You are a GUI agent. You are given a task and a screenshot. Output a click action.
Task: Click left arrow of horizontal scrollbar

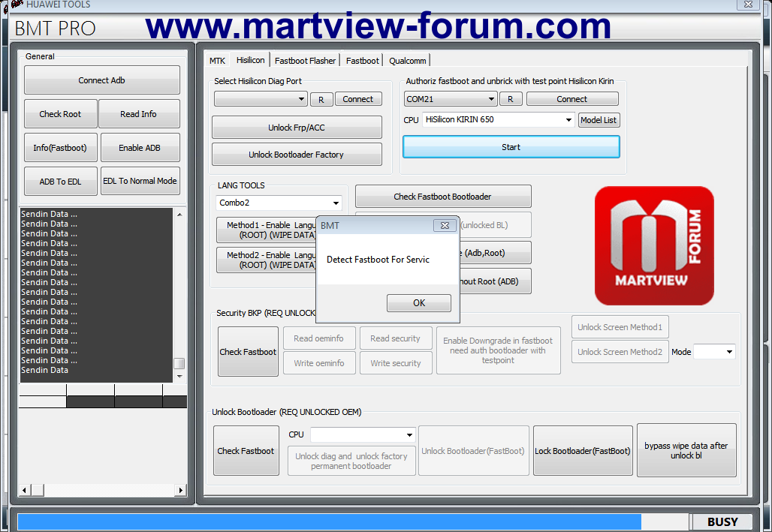tap(25, 490)
